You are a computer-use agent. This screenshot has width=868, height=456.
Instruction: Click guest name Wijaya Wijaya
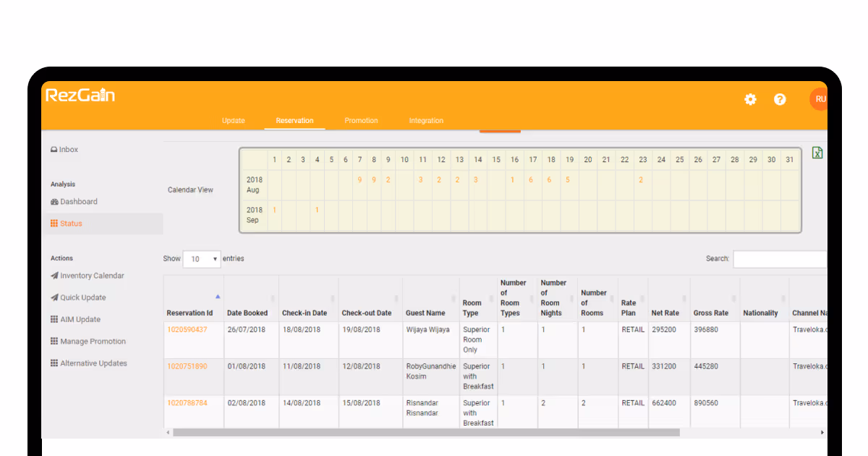(428, 330)
